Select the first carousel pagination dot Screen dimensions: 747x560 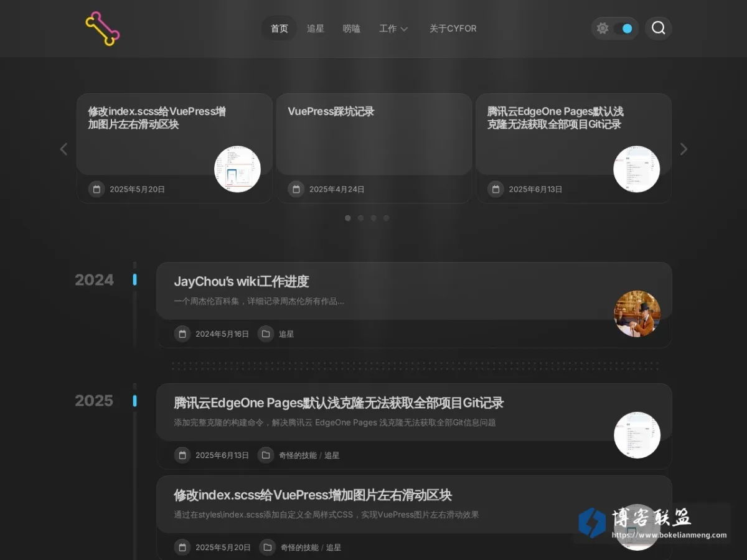point(348,218)
